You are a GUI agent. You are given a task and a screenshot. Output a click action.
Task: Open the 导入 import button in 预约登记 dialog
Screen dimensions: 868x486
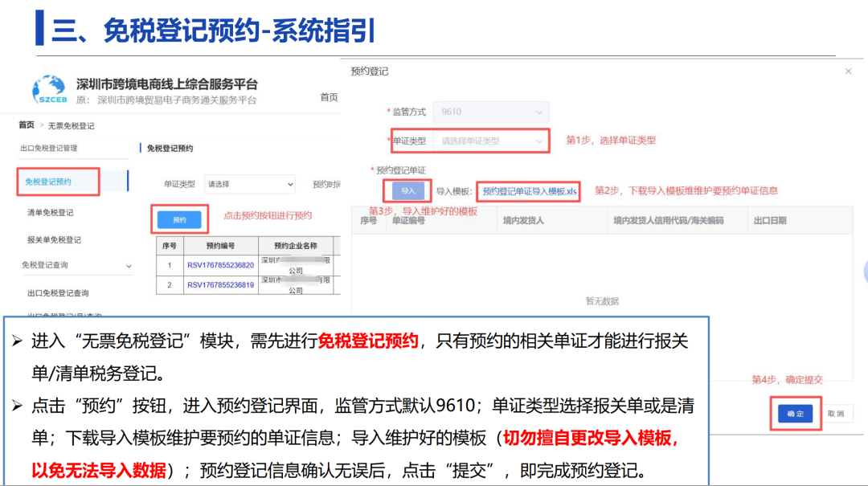click(x=410, y=190)
